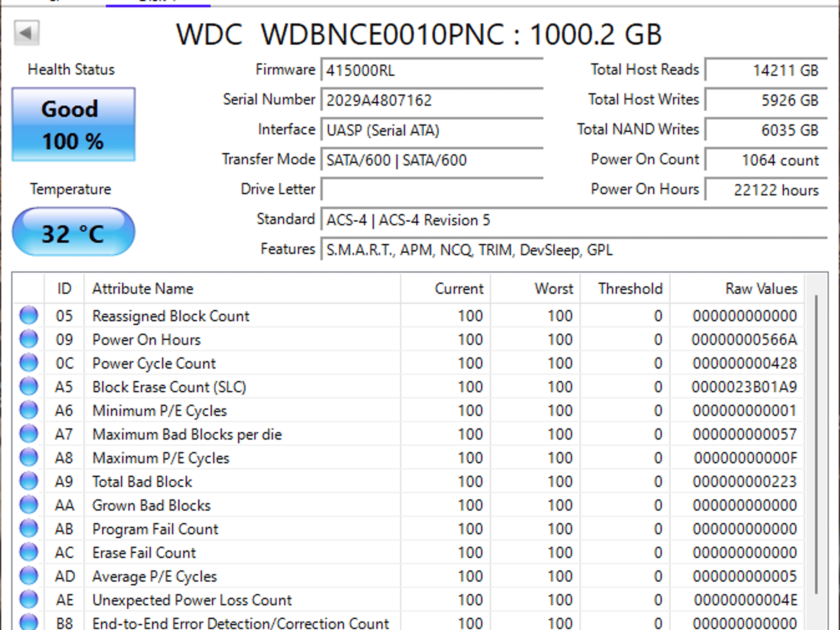Click raw value 00000000428
Image resolution: width=840 pixels, height=630 pixels.
click(x=744, y=363)
